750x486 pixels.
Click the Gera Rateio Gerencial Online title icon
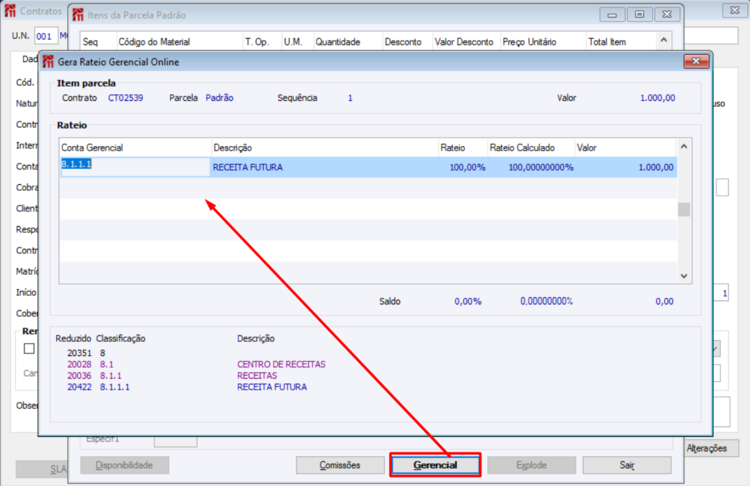(x=48, y=62)
